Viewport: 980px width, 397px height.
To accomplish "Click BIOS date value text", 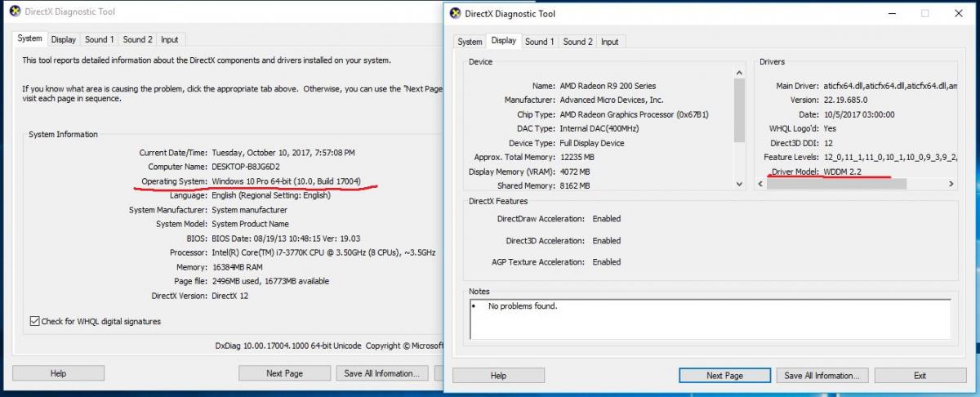I will pyautogui.click(x=286, y=239).
